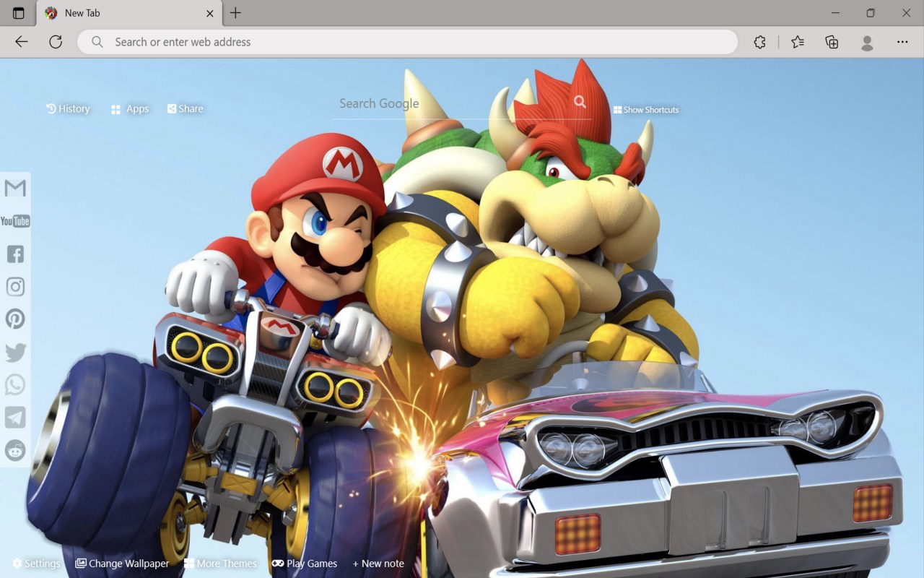
Task: Click Show Shortcuts
Action: pos(646,110)
